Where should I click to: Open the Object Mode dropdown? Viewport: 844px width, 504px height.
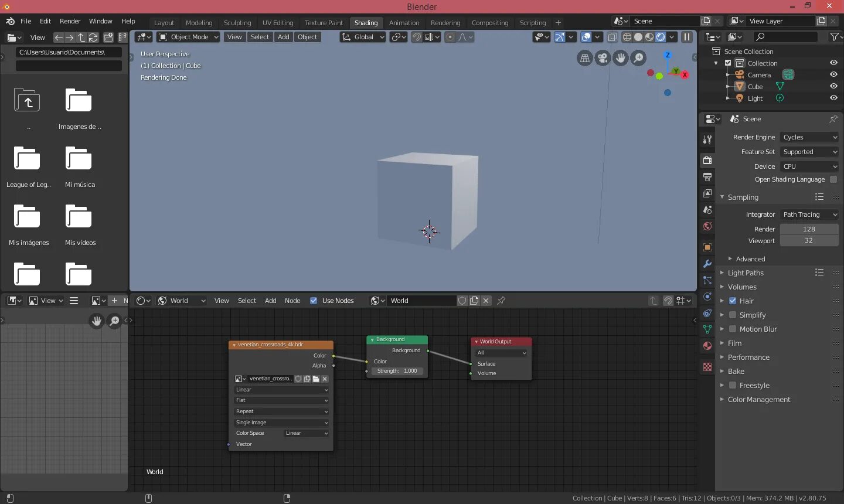pyautogui.click(x=189, y=37)
